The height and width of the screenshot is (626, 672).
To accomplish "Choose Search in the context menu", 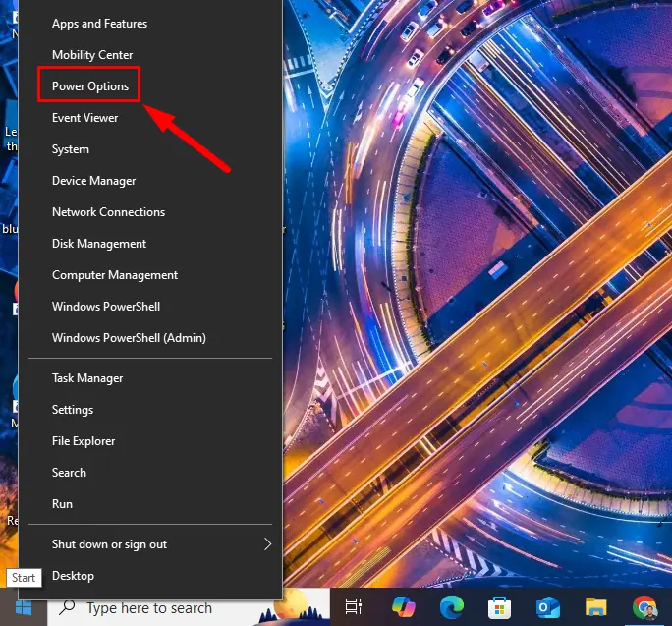I will pos(150,473).
